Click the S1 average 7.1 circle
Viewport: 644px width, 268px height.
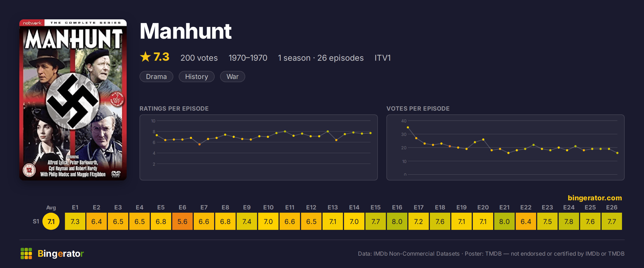[x=51, y=221]
